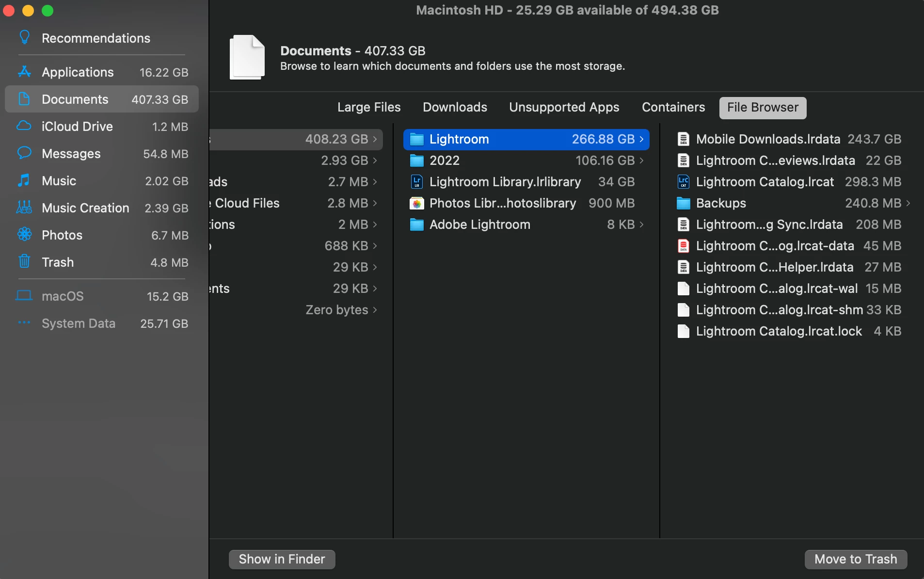This screenshot has width=924, height=579.
Task: Click the lrcat-wal blank file icon
Action: click(684, 289)
